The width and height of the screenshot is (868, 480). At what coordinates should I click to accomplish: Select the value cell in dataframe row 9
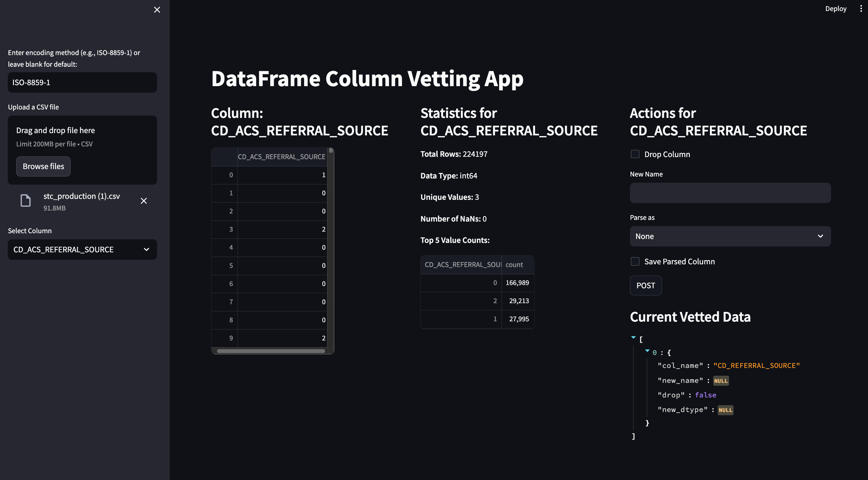[282, 338]
